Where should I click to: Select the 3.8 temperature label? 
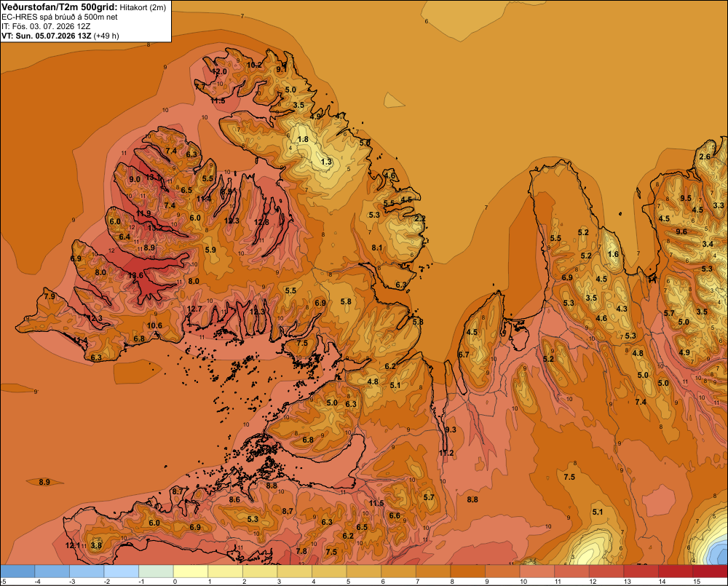[x=96, y=545]
